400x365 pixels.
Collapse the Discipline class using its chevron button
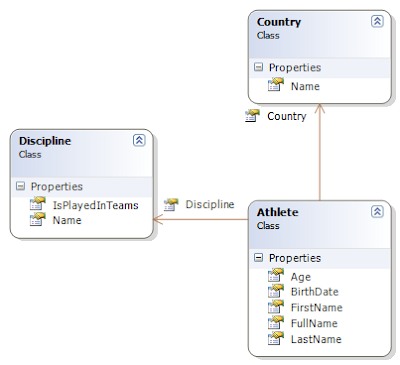pos(139,140)
